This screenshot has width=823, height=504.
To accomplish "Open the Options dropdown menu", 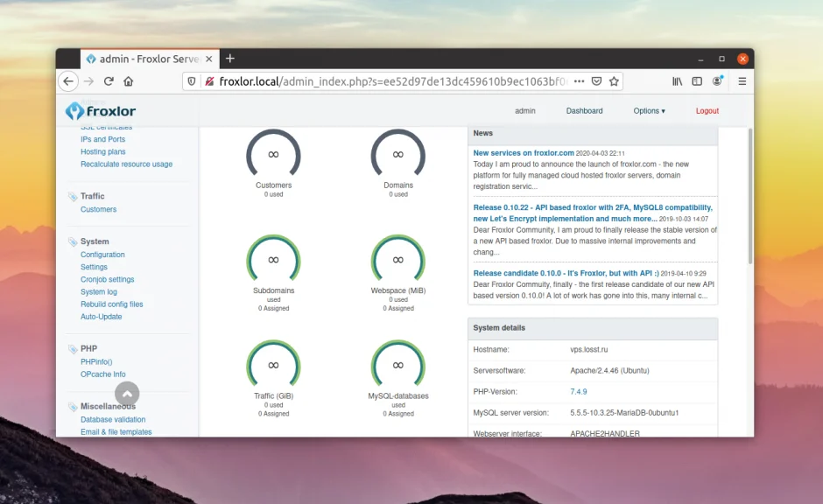I will tap(649, 110).
